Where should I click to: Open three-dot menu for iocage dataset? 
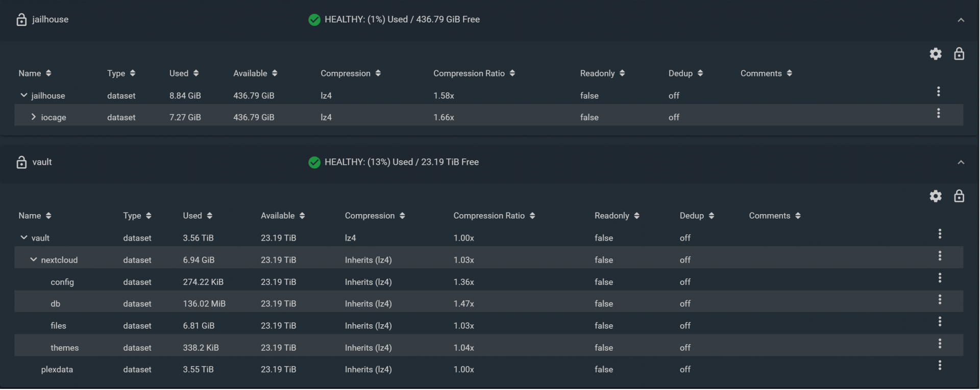(938, 114)
